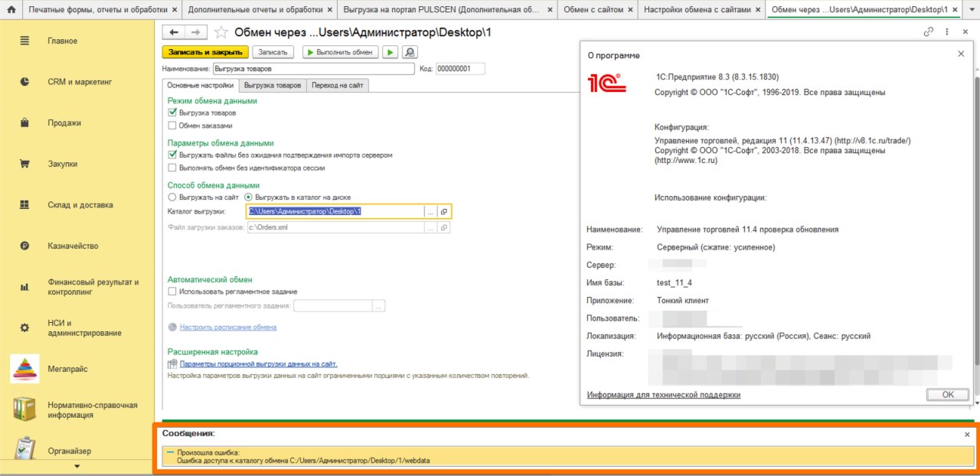
Task: Click the Код field 000000001
Action: (460, 69)
